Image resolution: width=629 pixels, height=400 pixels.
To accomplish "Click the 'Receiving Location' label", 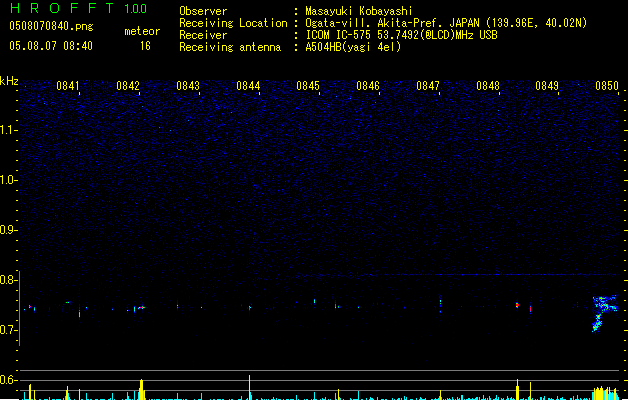I will coord(233,23).
